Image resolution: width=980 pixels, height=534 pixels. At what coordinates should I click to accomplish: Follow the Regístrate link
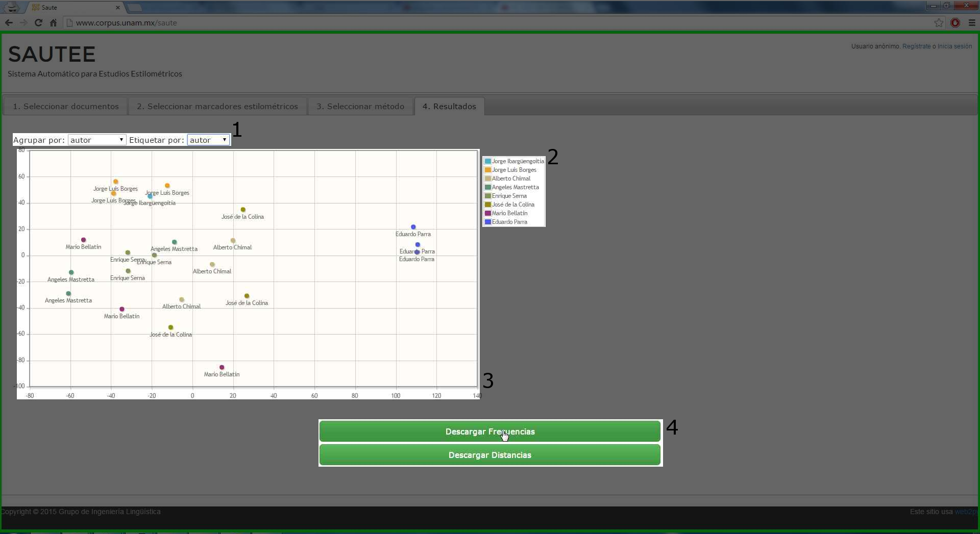click(916, 46)
